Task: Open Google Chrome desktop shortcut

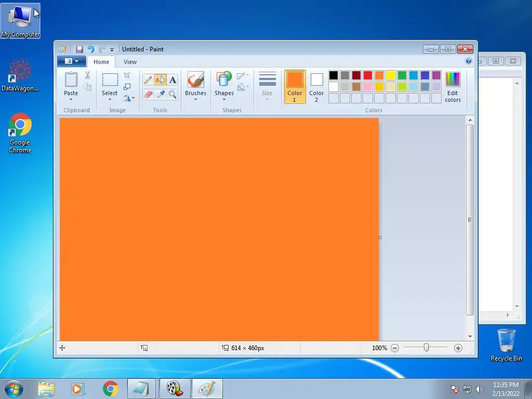Action: 20,133
